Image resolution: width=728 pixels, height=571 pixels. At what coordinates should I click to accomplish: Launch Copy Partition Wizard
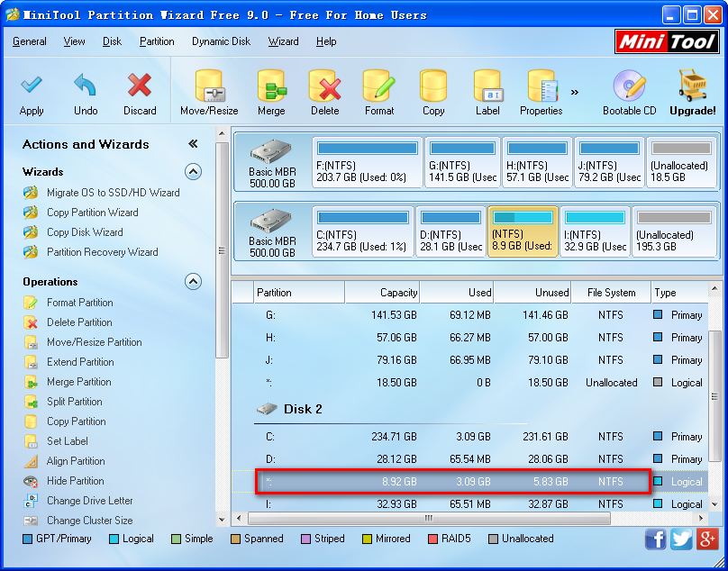81,213
